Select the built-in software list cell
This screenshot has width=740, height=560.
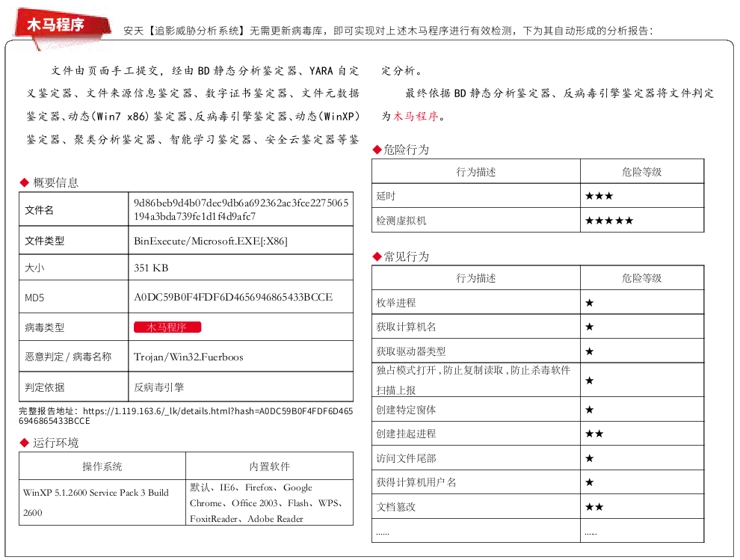(270, 502)
